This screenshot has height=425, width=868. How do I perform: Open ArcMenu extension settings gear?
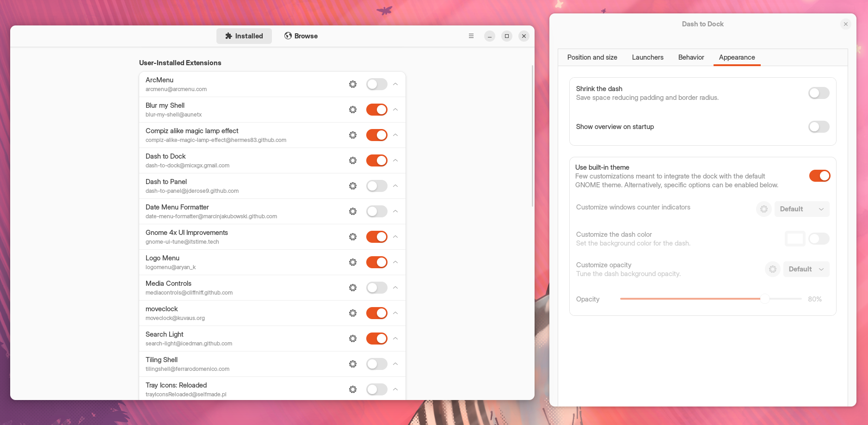click(x=353, y=84)
